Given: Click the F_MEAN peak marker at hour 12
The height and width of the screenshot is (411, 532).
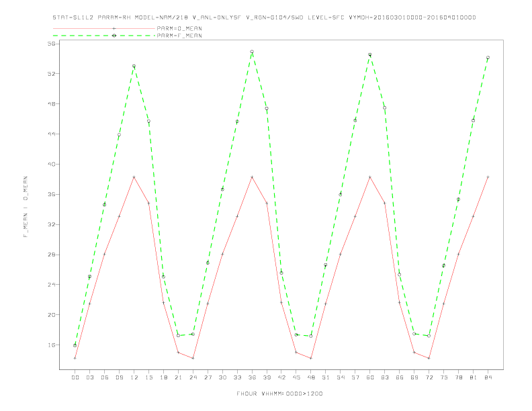Looking at the screenshot, I should tap(134, 66).
